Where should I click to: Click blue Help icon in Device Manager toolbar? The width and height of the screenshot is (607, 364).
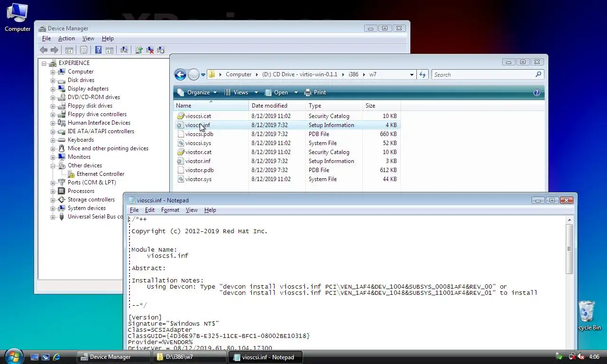coord(98,50)
